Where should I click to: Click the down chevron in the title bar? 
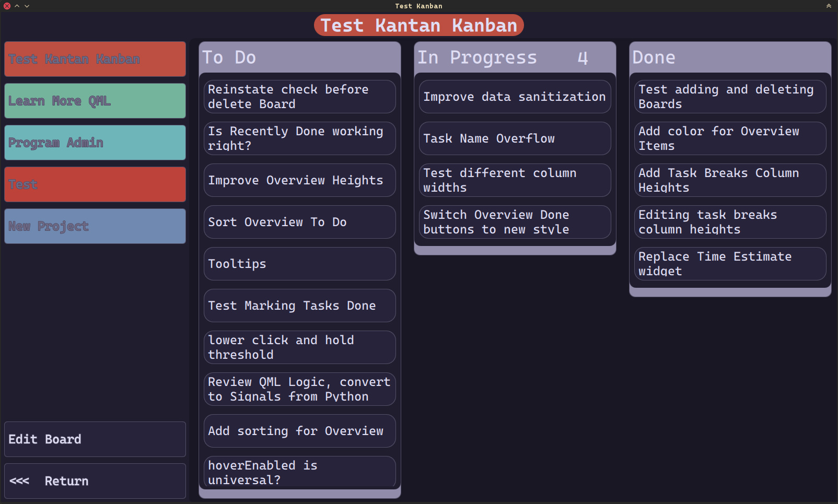pos(26,6)
